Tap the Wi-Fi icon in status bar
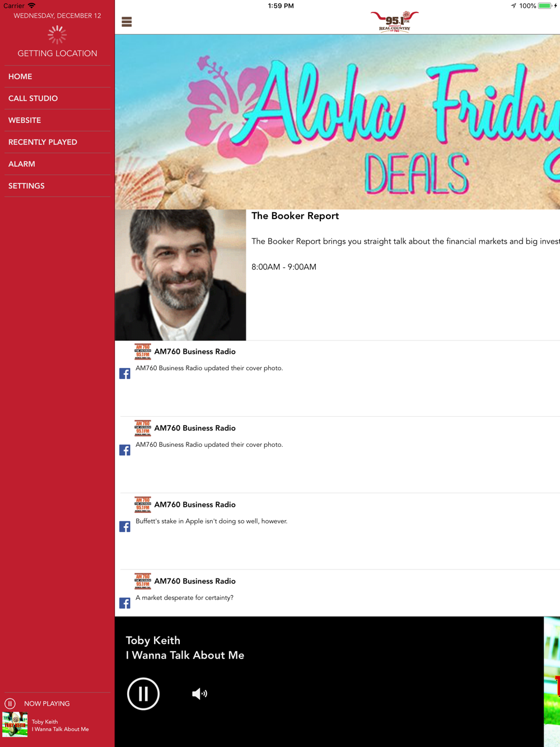This screenshot has height=747, width=560. tap(32, 6)
